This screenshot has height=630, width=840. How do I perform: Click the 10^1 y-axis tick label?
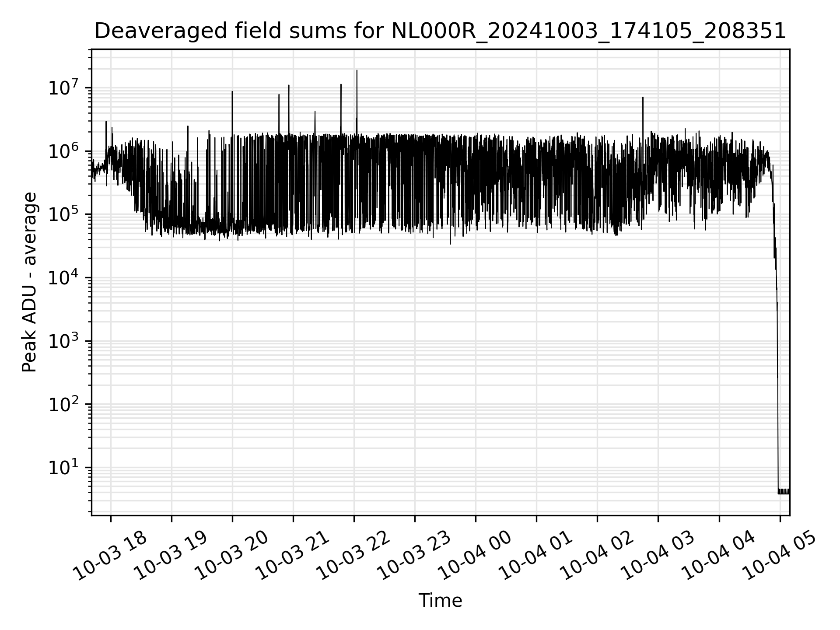(63, 467)
